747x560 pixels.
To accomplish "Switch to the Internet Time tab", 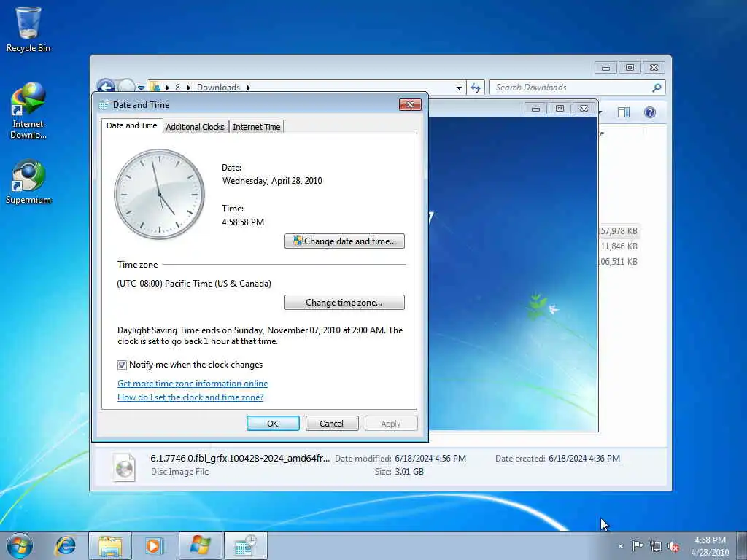I will click(x=256, y=127).
